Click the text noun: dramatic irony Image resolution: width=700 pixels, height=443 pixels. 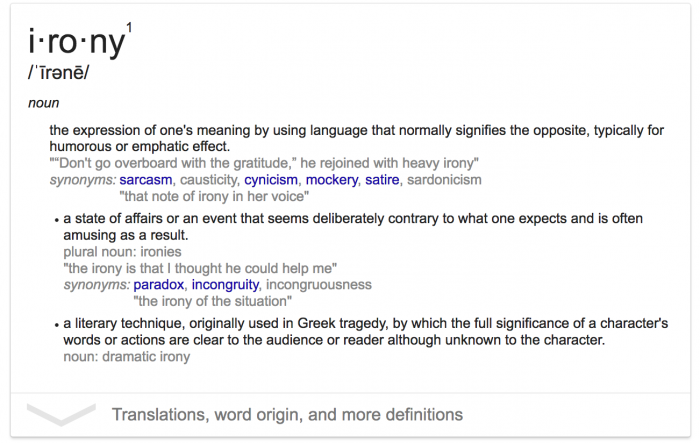pos(127,356)
